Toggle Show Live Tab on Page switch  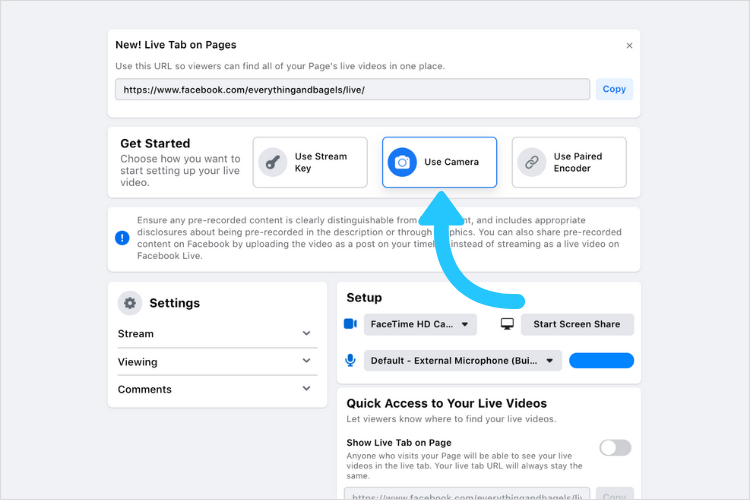(615, 448)
